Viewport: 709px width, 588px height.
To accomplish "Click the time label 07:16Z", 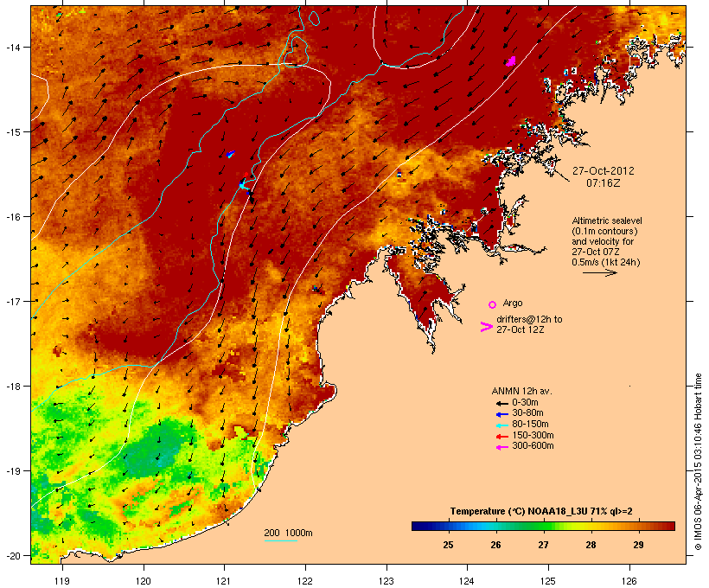I will coord(604,183).
